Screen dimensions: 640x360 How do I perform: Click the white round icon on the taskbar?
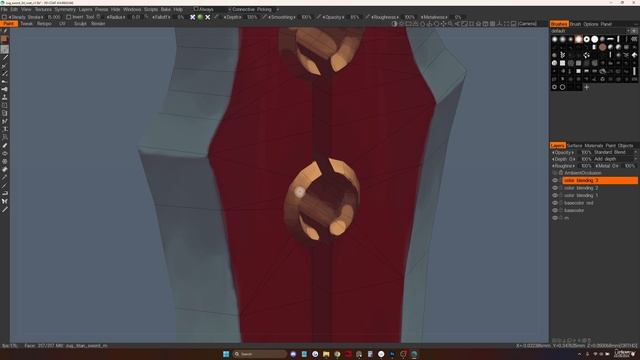tap(381, 354)
